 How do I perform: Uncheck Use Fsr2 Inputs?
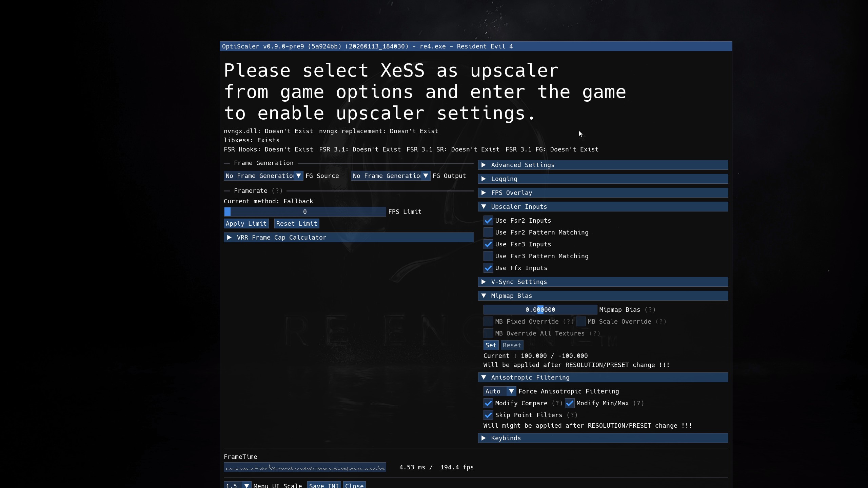tap(488, 221)
